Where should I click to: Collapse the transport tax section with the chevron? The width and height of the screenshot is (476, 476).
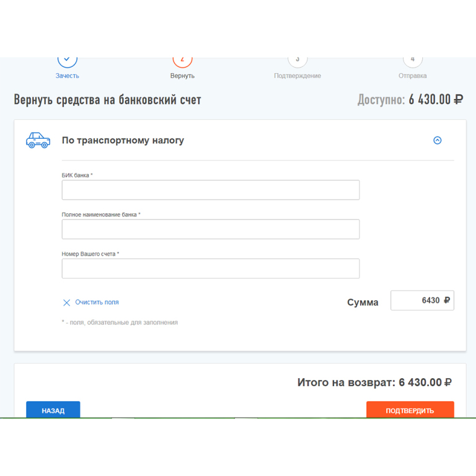[437, 141]
